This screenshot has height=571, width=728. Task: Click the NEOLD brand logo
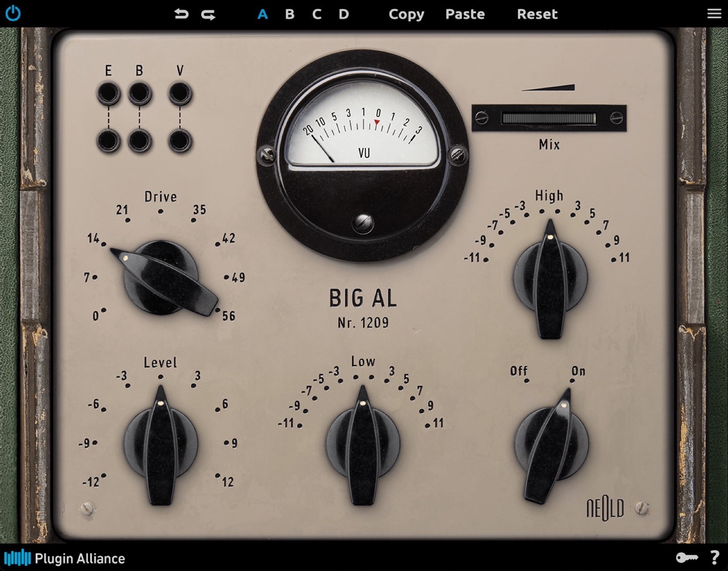click(x=605, y=509)
